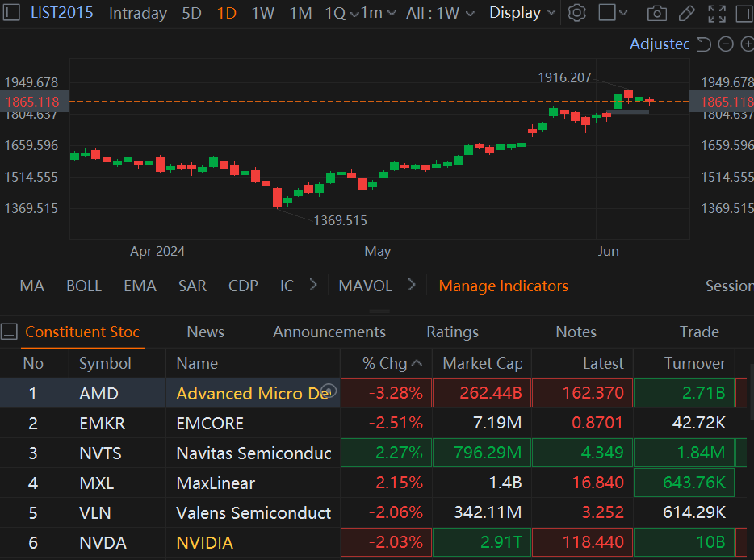The height and width of the screenshot is (560, 754).
Task: Switch to the Trade tab
Action: click(698, 332)
